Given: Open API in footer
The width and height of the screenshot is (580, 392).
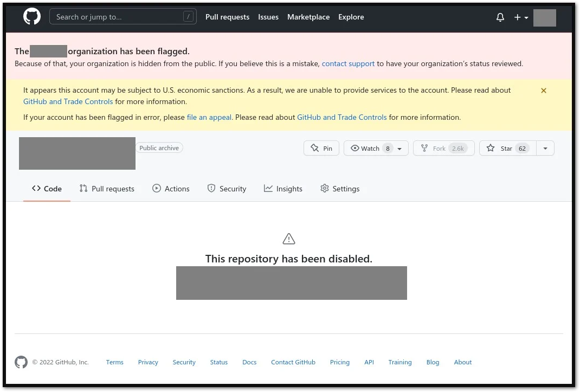Looking at the screenshot, I should pos(369,362).
